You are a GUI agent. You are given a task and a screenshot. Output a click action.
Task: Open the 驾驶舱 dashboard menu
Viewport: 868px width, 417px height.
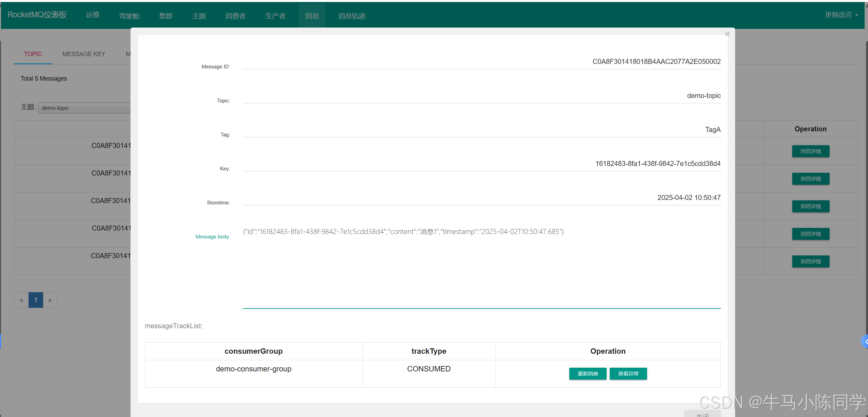[129, 16]
